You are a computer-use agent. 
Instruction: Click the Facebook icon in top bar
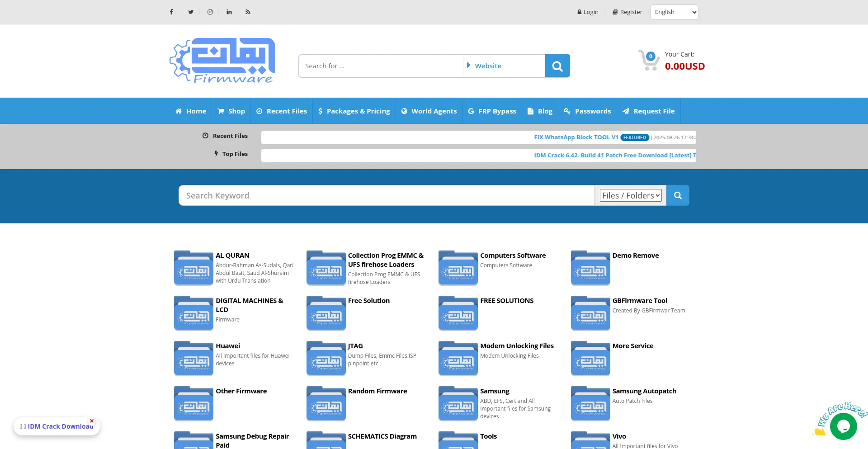[171, 12]
